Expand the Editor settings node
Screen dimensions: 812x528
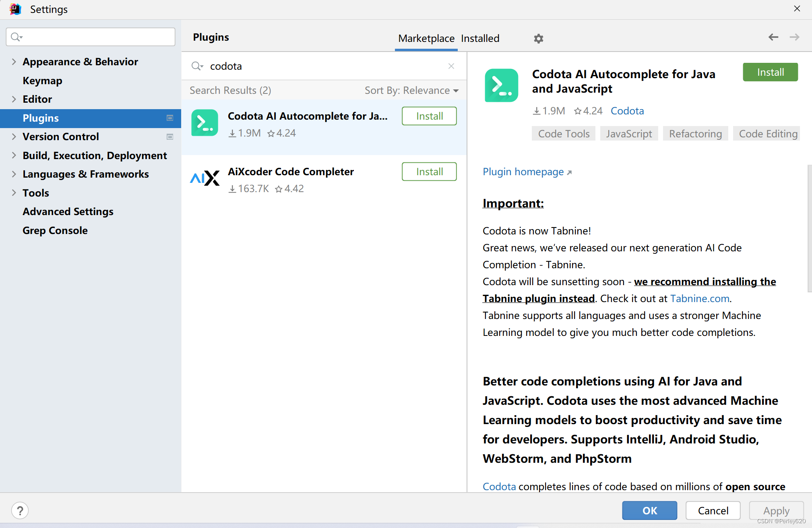(14, 99)
